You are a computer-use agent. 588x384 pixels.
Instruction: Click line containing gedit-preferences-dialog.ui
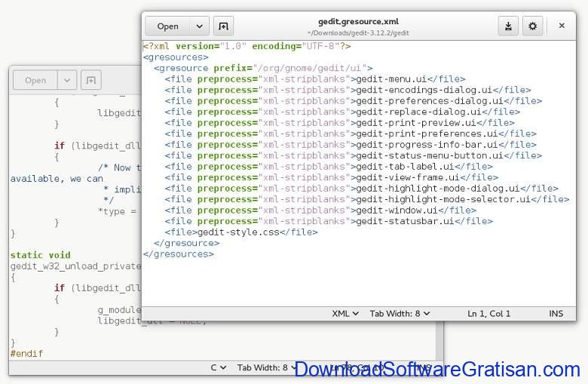click(353, 100)
